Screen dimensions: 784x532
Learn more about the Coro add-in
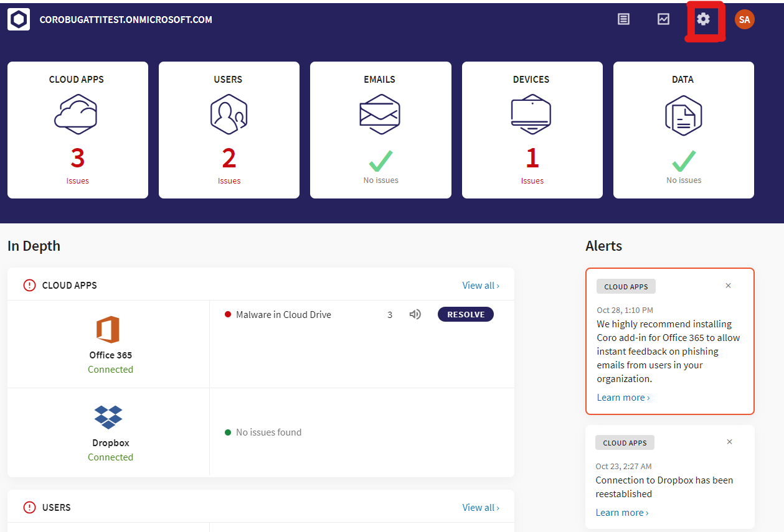point(623,397)
